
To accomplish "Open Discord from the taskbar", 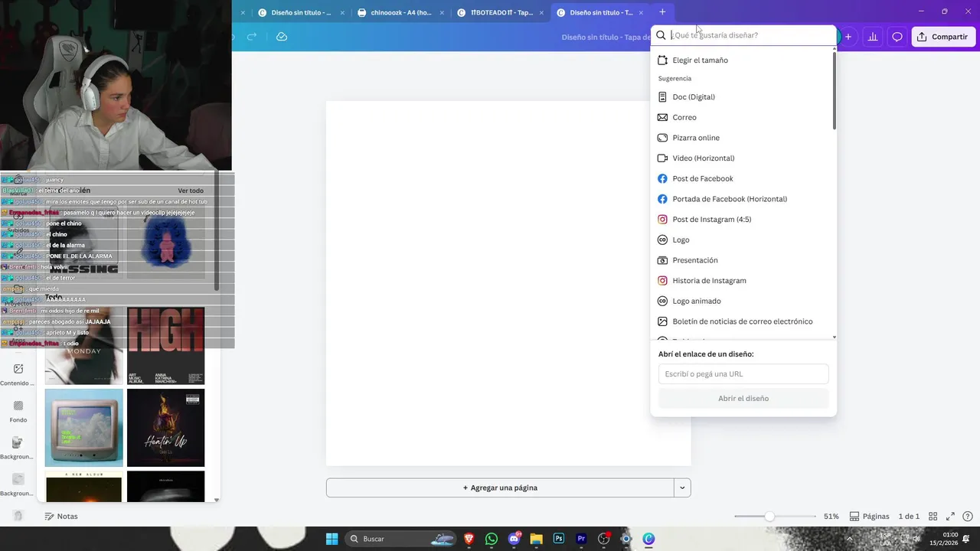I will (514, 539).
